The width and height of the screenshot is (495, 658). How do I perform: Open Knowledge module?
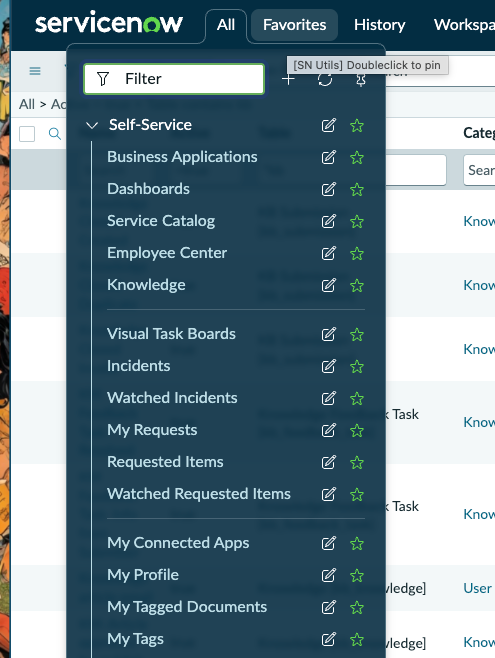pyautogui.click(x=146, y=285)
